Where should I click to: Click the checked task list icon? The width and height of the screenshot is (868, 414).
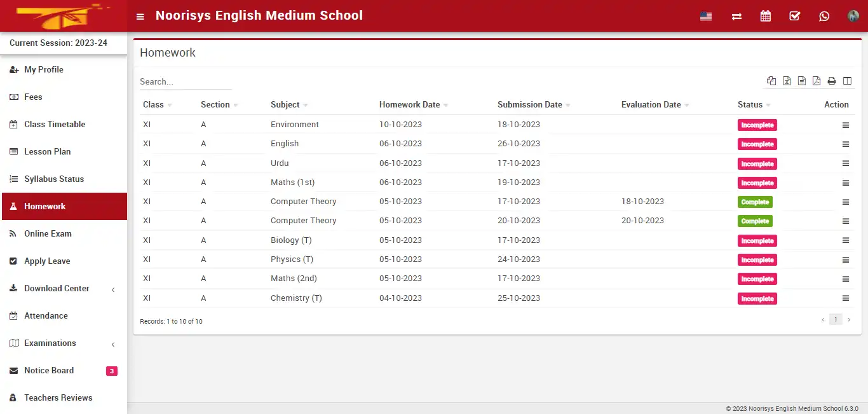coord(795,17)
